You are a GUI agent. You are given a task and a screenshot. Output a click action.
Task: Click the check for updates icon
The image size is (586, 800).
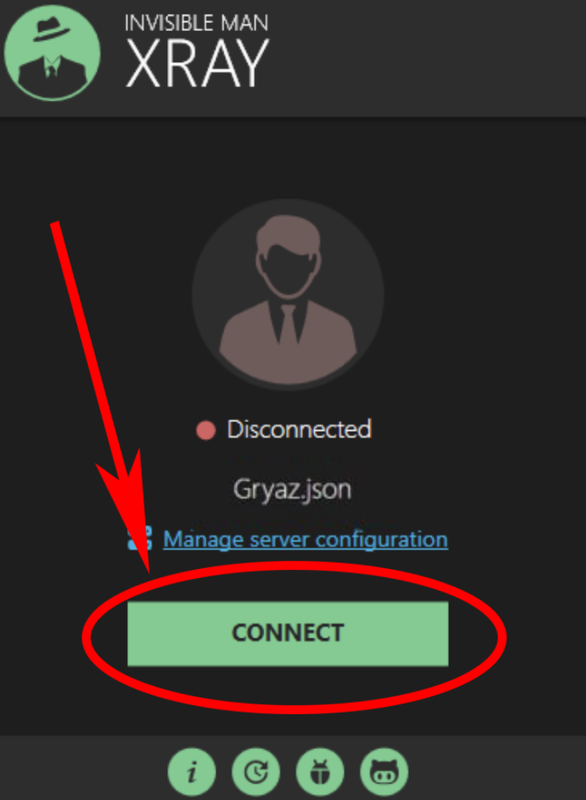[x=256, y=772]
